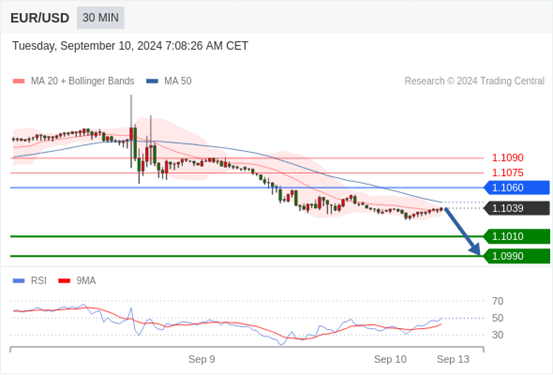The height and width of the screenshot is (375, 553).
Task: Toggle the MA 20 + Bollinger Bands legend entry
Action: [73, 81]
